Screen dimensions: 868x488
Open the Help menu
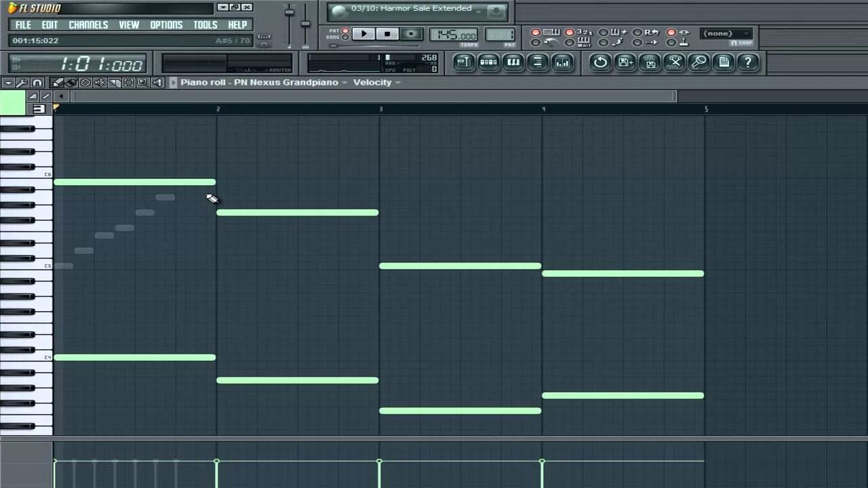(237, 24)
